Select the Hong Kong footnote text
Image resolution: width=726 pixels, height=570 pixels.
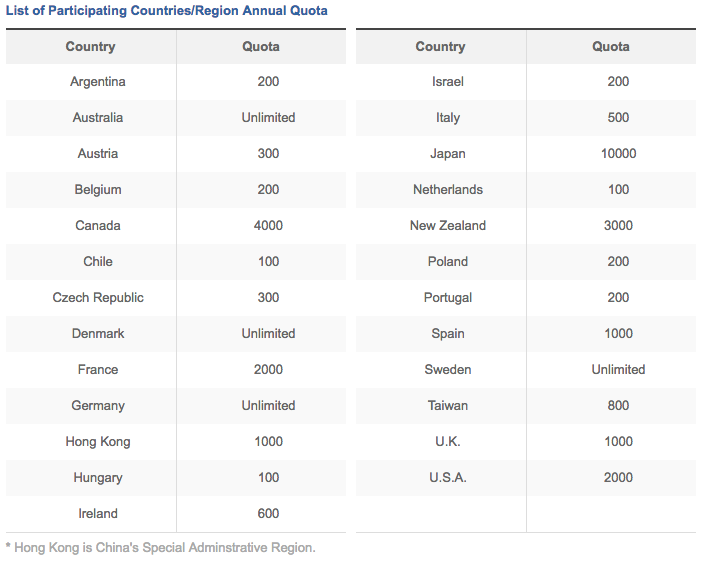click(x=161, y=548)
